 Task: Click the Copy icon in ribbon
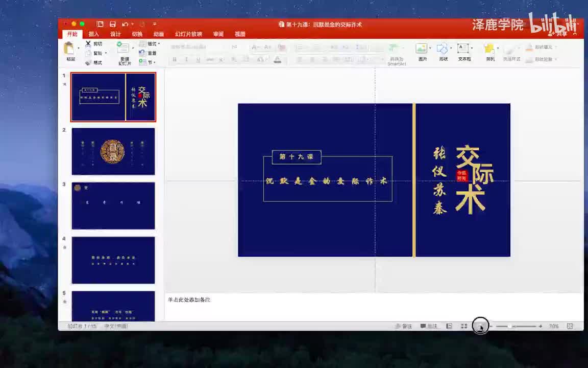coord(88,53)
